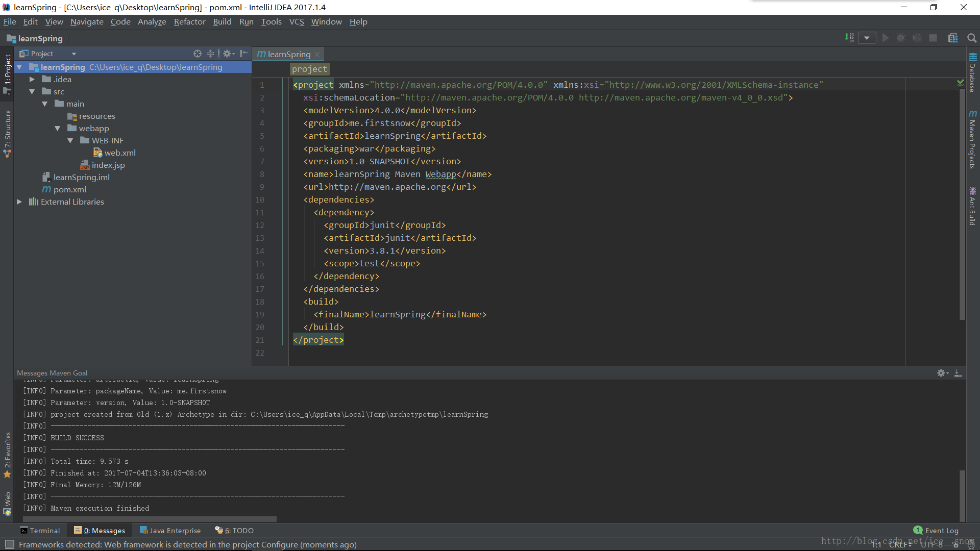Toggle the 1: Project side tab
Viewport: 980px width, 551px height.
pyautogui.click(x=7, y=74)
